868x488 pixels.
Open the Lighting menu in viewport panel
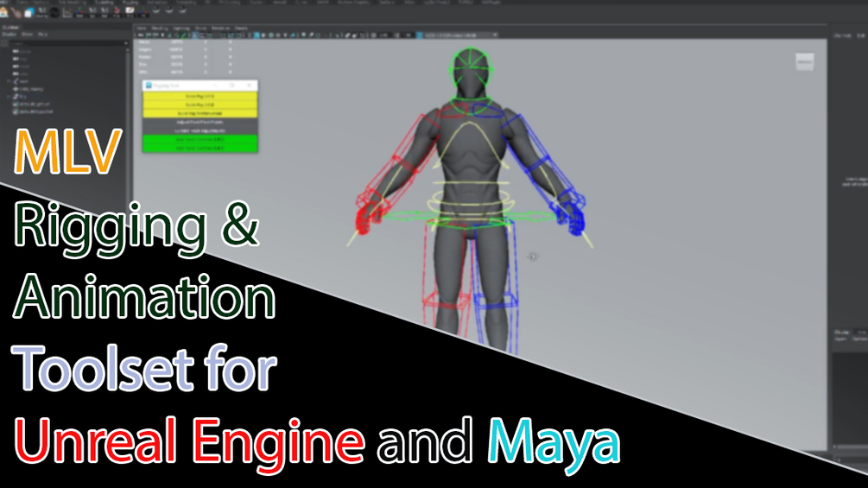pos(181,28)
